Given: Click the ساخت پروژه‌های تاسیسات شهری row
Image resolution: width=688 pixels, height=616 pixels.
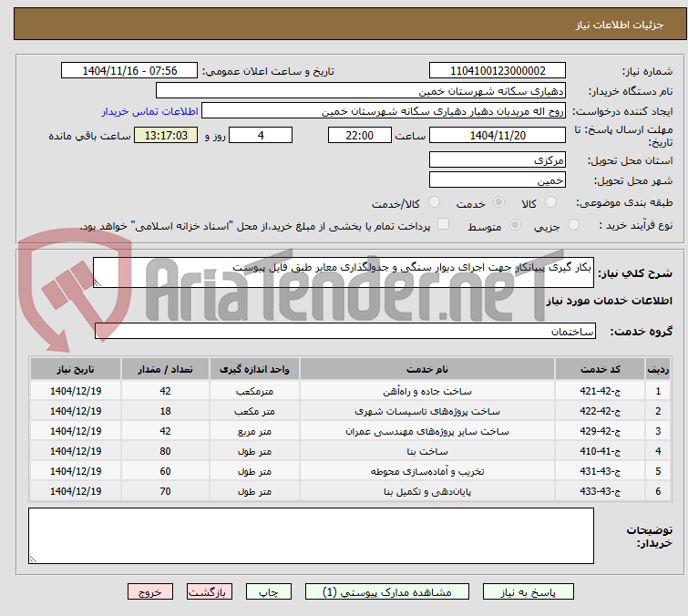Looking at the screenshot, I should point(350,411).
